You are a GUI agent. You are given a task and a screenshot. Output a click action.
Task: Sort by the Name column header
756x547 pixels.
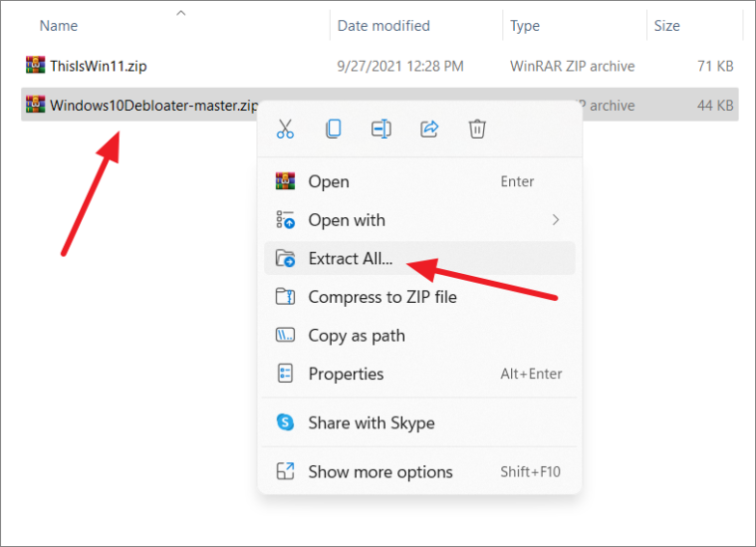[59, 26]
